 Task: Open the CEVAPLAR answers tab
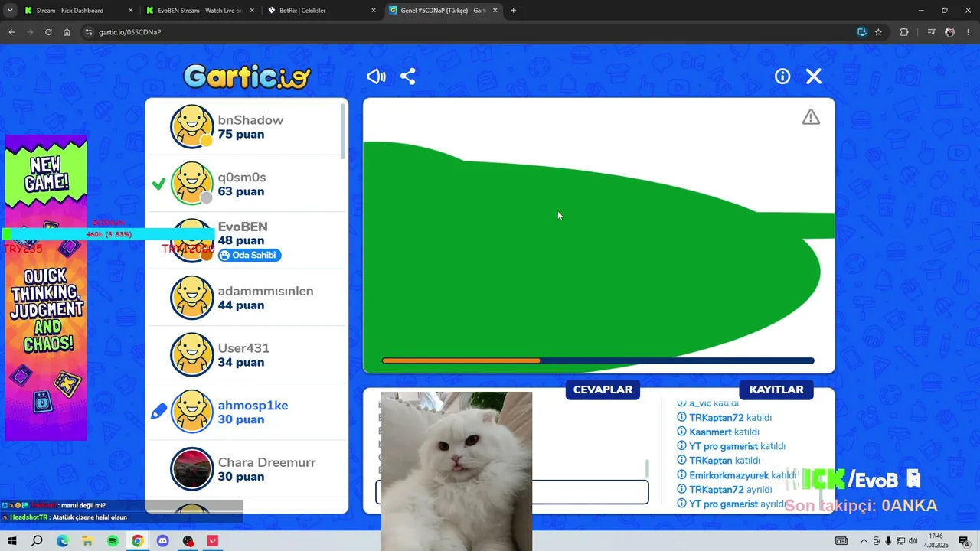[603, 390]
